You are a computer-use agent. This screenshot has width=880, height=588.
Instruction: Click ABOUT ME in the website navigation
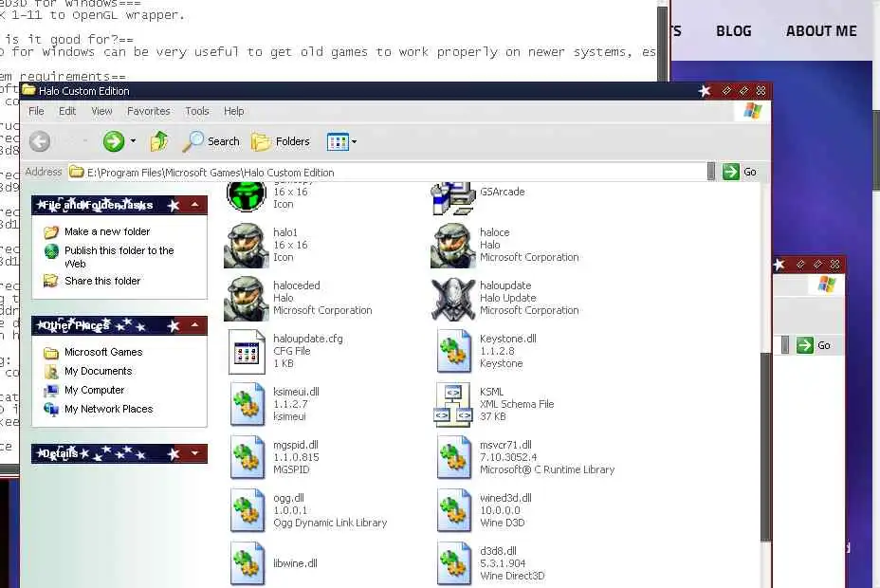[x=821, y=31]
